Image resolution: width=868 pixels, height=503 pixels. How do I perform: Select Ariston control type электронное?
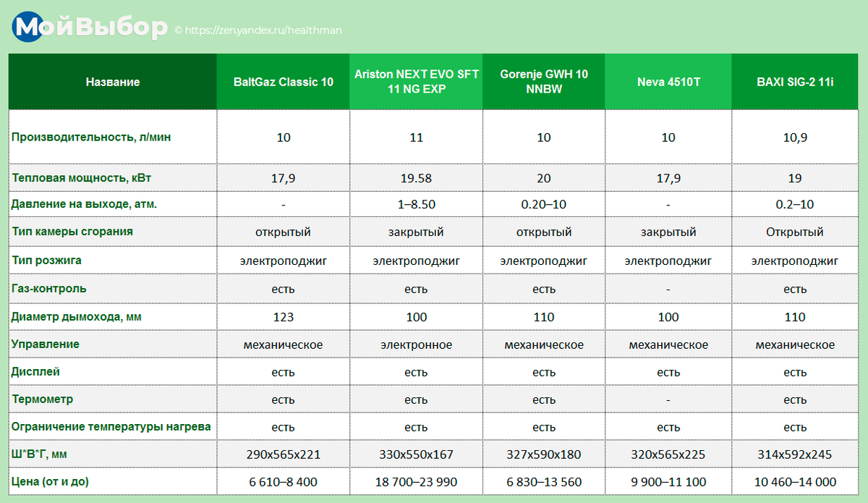coord(417,345)
